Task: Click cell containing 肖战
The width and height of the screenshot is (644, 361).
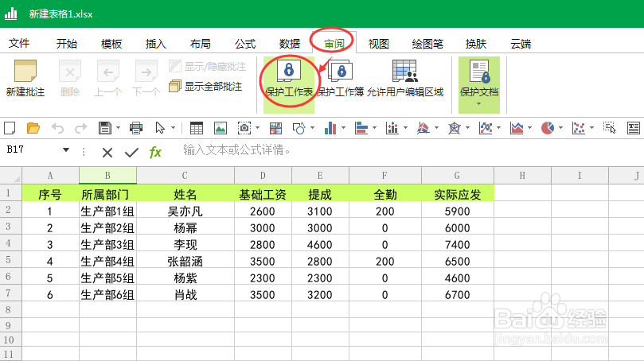Action: click(x=185, y=294)
